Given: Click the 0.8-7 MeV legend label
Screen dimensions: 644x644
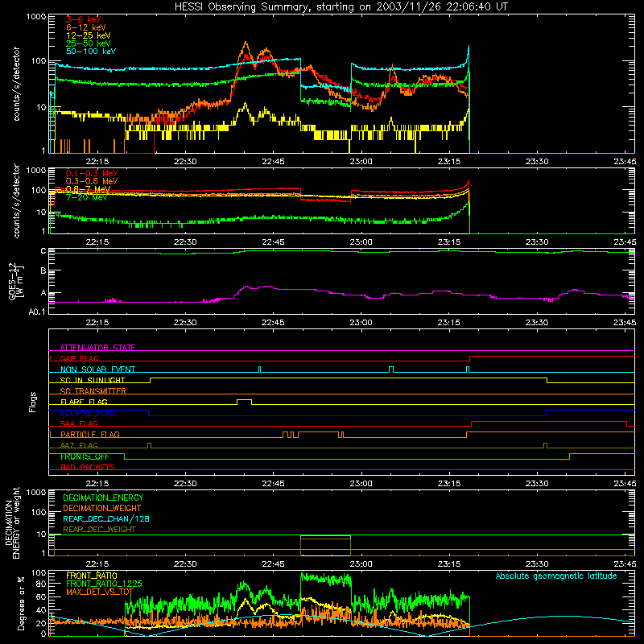Looking at the screenshot, I should (88, 189).
